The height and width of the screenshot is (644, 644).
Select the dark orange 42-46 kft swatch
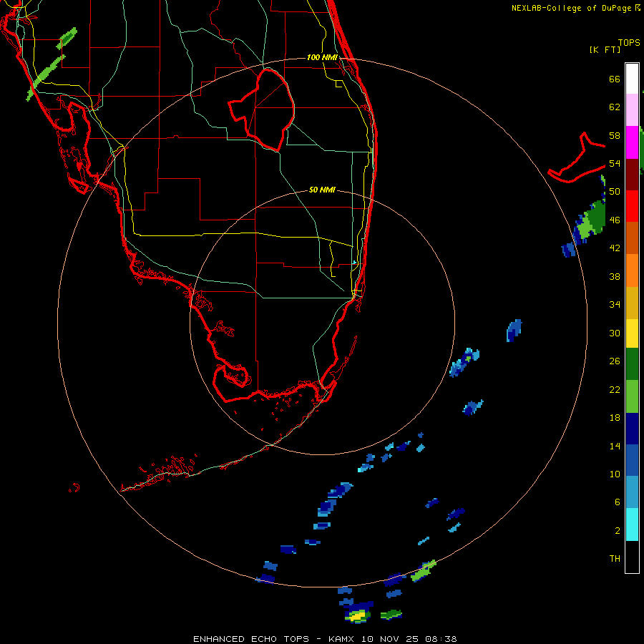632,238
